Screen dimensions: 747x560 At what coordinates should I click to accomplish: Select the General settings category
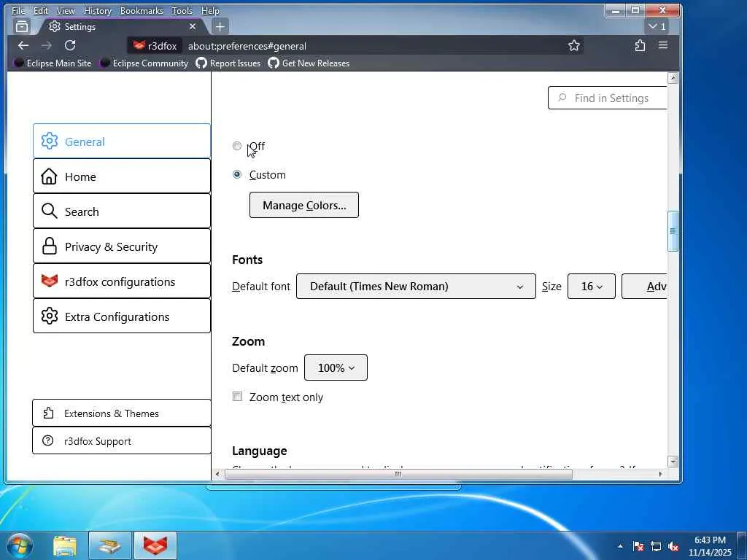122,141
